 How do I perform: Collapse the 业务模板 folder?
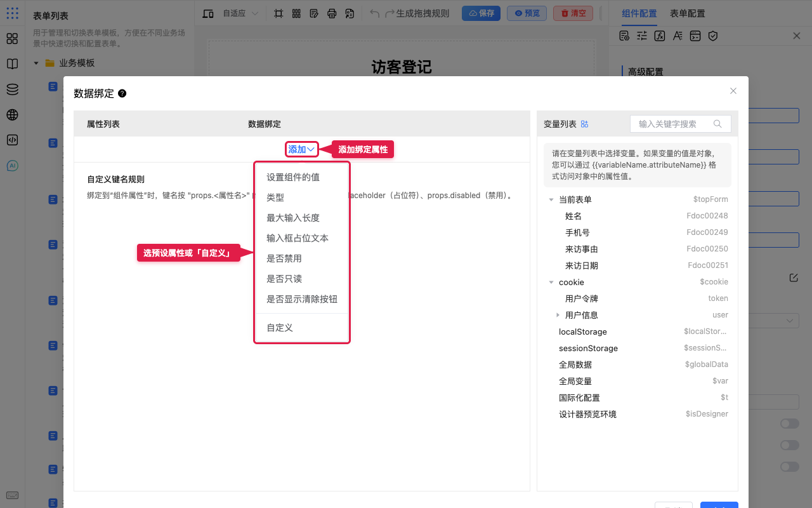pos(36,63)
